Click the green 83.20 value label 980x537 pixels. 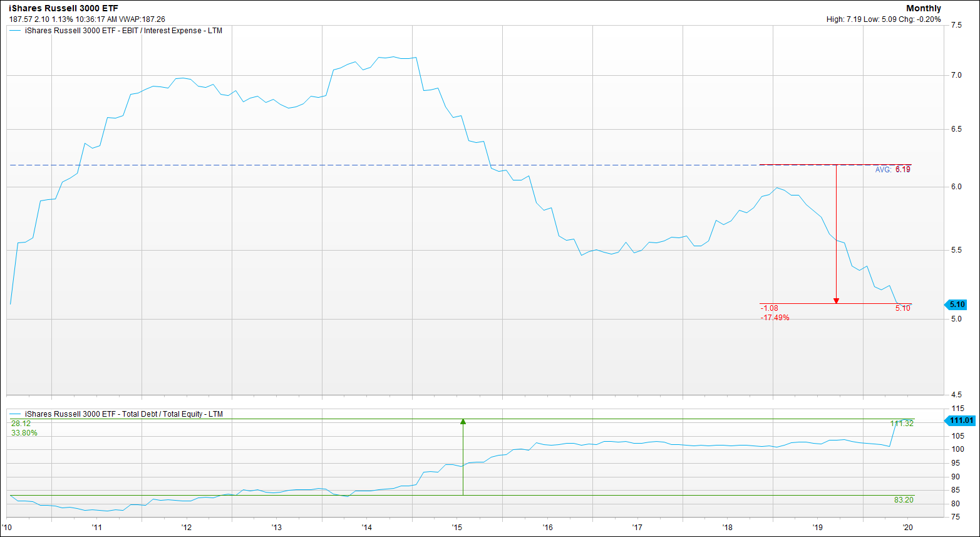coord(904,500)
